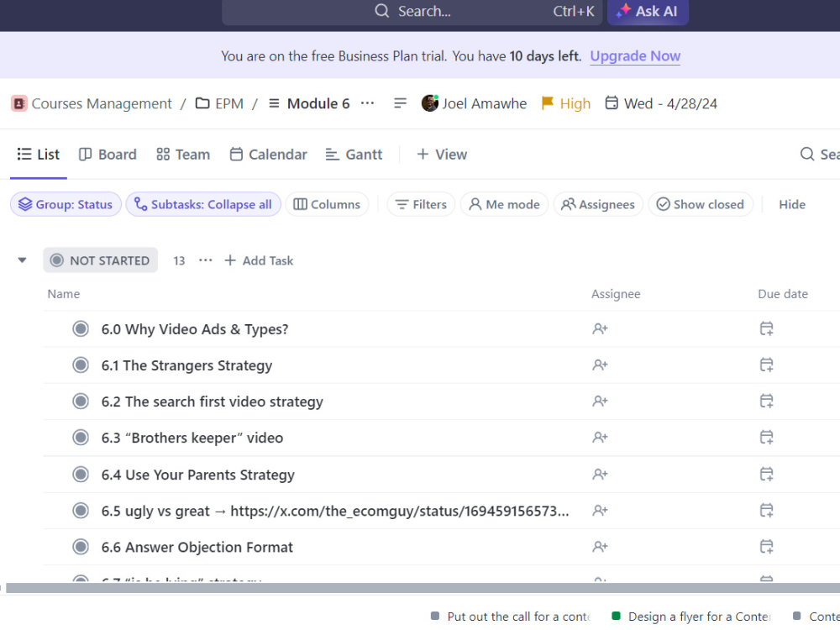840x630 pixels.
Task: Open task 6.2 The search first video strategy
Action: tap(213, 402)
